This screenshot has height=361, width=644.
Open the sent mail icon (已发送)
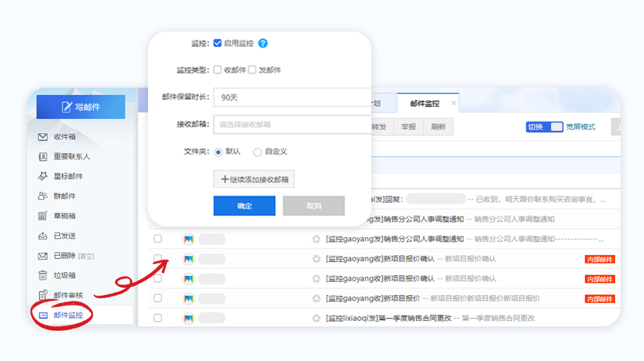(x=43, y=236)
